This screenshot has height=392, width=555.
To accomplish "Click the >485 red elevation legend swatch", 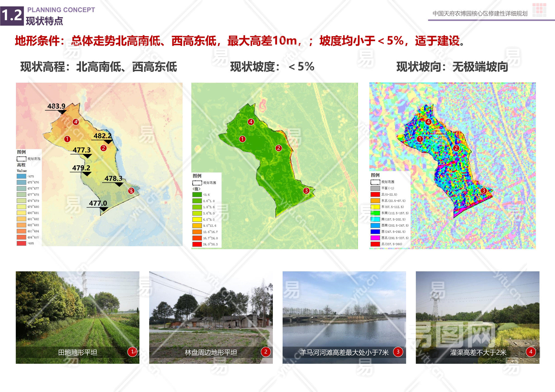I will [21, 243].
